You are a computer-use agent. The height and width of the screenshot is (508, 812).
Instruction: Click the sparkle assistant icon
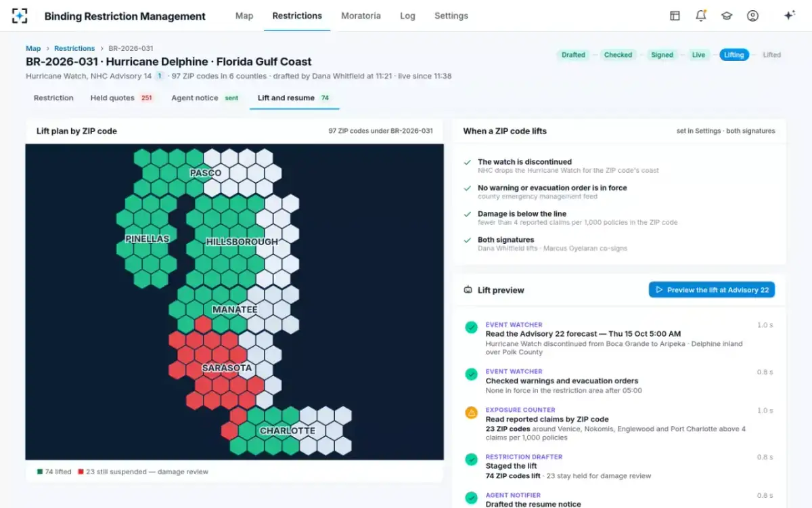(x=789, y=16)
